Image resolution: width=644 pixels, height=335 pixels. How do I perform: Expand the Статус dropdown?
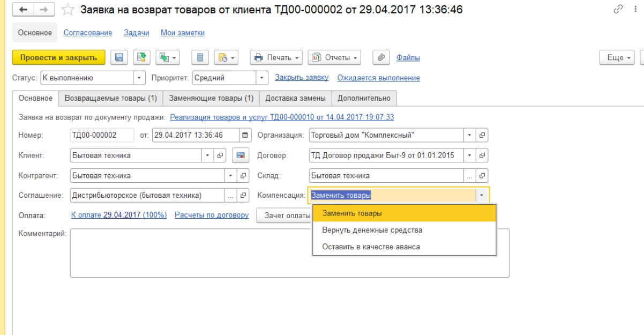140,78
